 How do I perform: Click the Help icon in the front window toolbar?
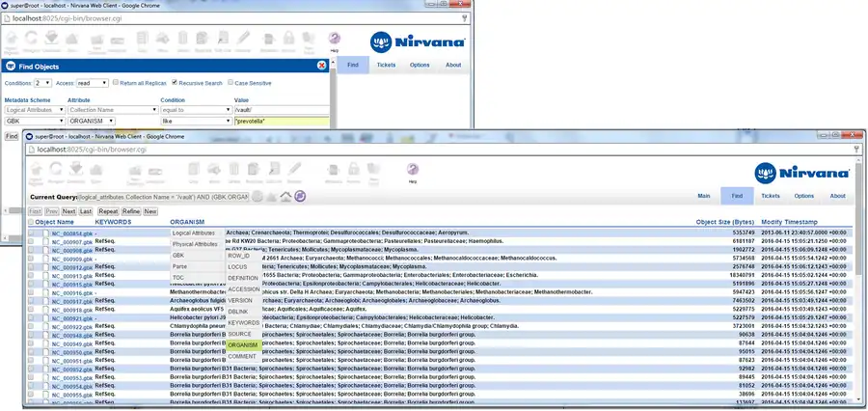[x=413, y=169]
